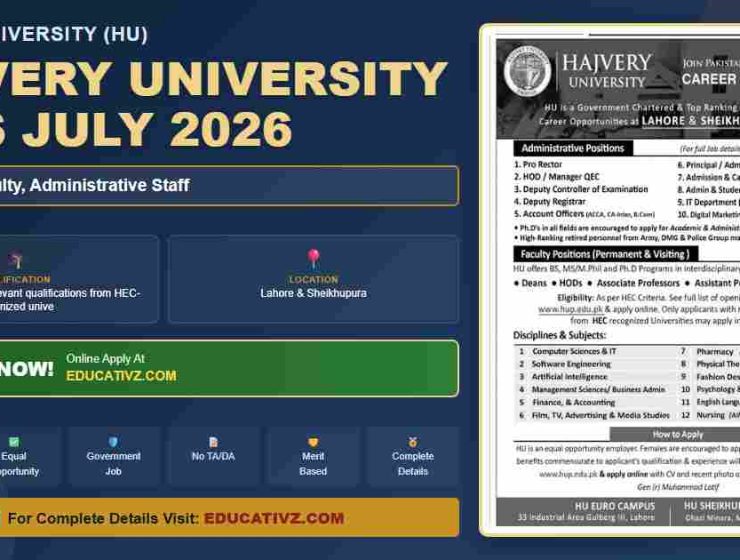Click 'Artificial Intelligence' discipline row
This screenshot has width=740, height=560.
[570, 377]
